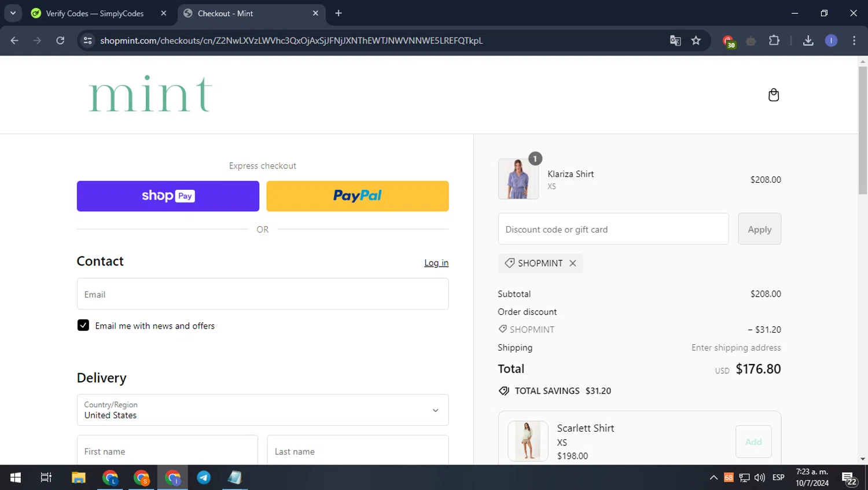The height and width of the screenshot is (490, 868).
Task: Open Chrome's three-dot menu
Action: (854, 40)
